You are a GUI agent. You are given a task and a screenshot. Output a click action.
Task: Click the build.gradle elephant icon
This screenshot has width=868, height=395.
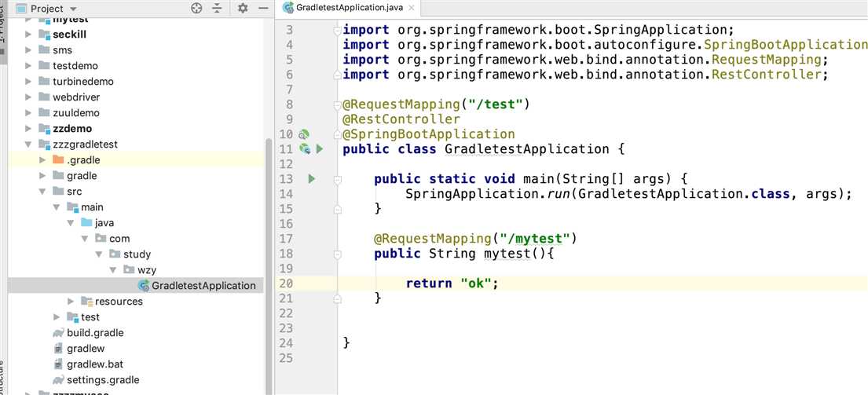coord(58,333)
